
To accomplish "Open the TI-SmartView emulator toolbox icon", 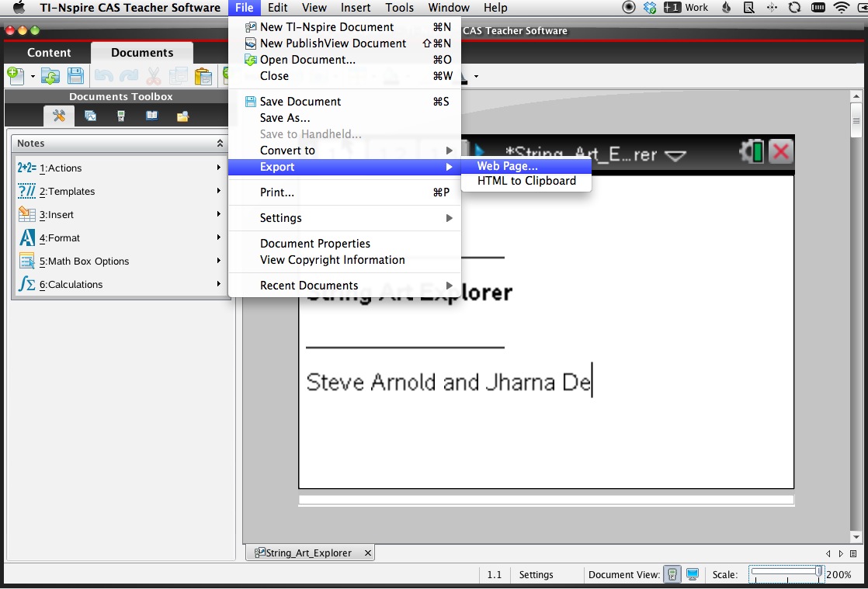I will point(121,116).
